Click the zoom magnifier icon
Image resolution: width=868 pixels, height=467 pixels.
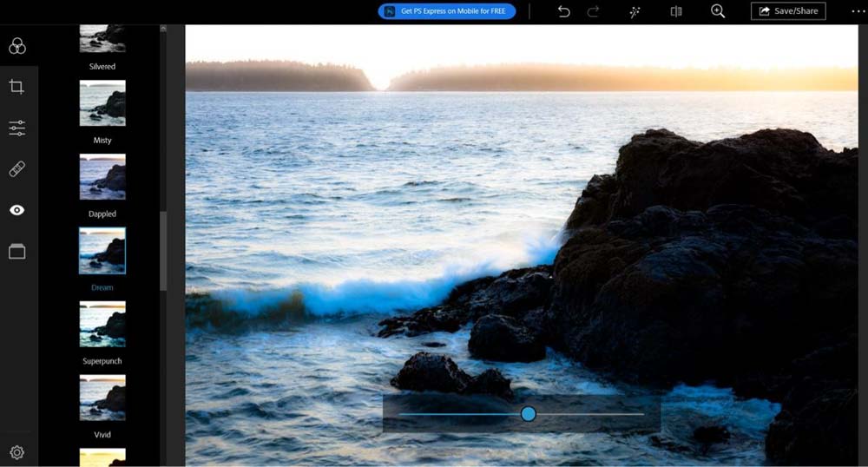[718, 11]
